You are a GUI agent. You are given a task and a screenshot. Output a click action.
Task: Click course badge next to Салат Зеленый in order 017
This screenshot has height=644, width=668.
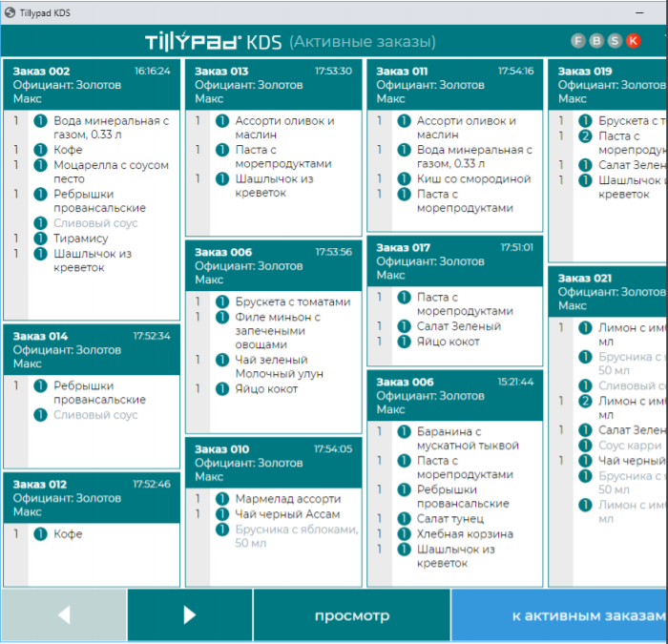(x=404, y=326)
